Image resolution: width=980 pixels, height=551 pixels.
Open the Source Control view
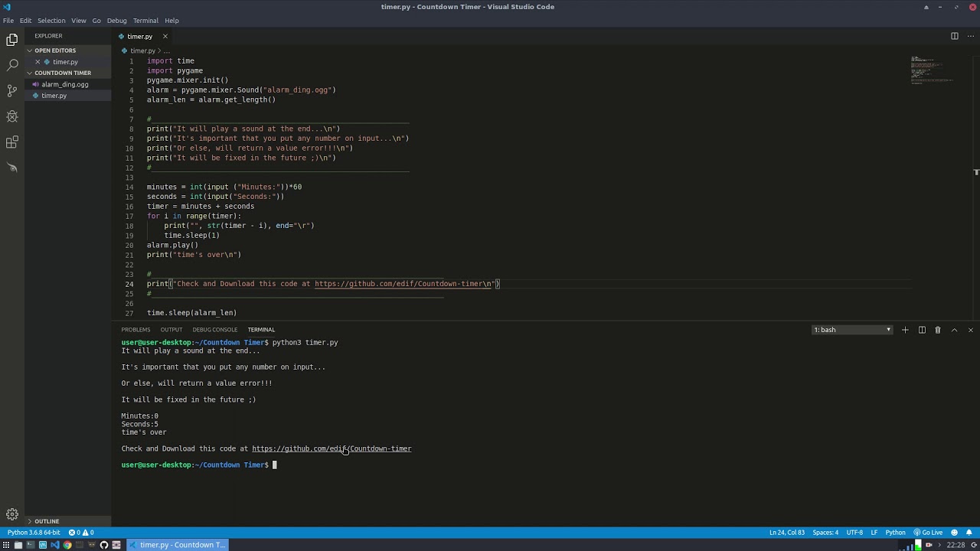coord(12,90)
